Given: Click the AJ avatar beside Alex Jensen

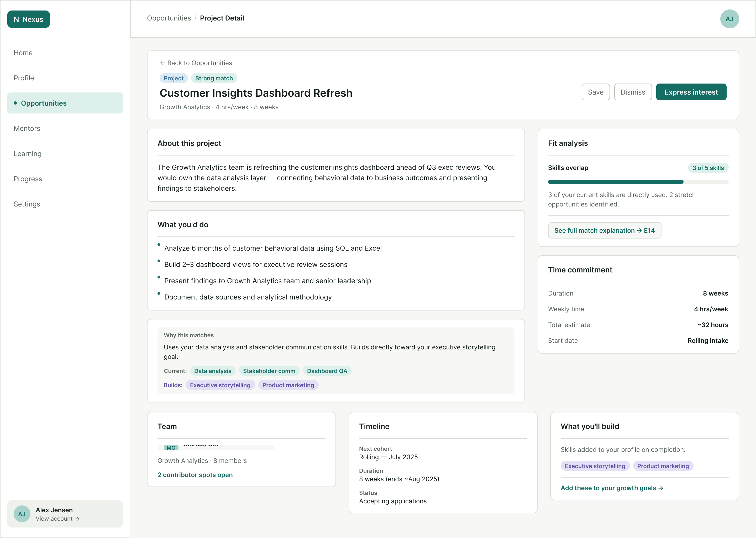Looking at the screenshot, I should pos(22,514).
